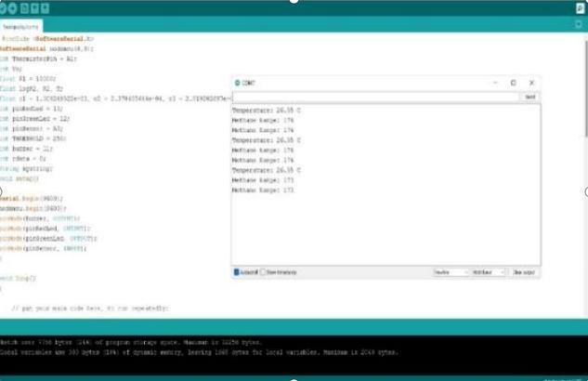Close the COM7 serial monitor window
Screen dimensions: 588x381
tap(531, 83)
